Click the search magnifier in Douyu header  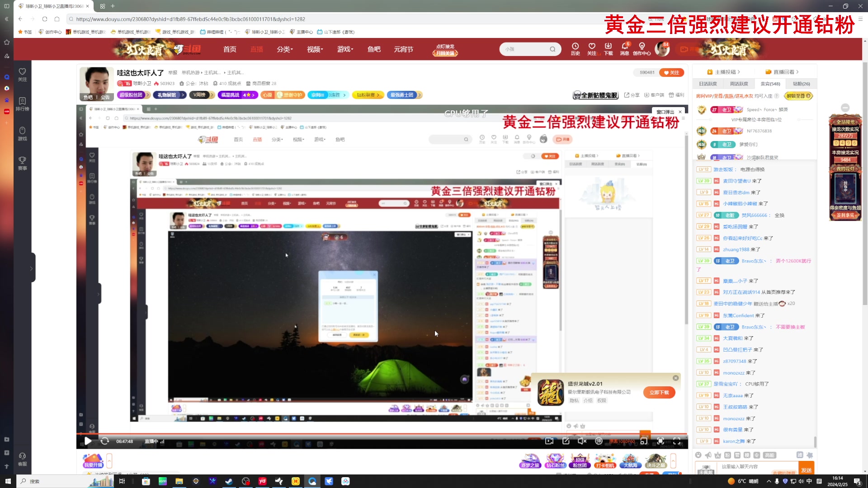552,49
